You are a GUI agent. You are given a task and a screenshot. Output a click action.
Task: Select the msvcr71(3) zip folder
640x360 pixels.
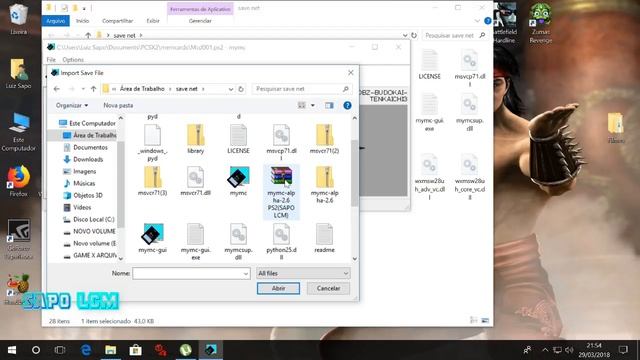click(x=152, y=181)
